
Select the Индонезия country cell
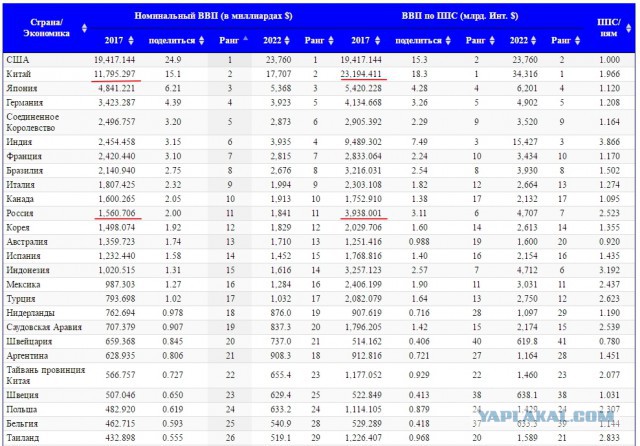click(x=28, y=270)
